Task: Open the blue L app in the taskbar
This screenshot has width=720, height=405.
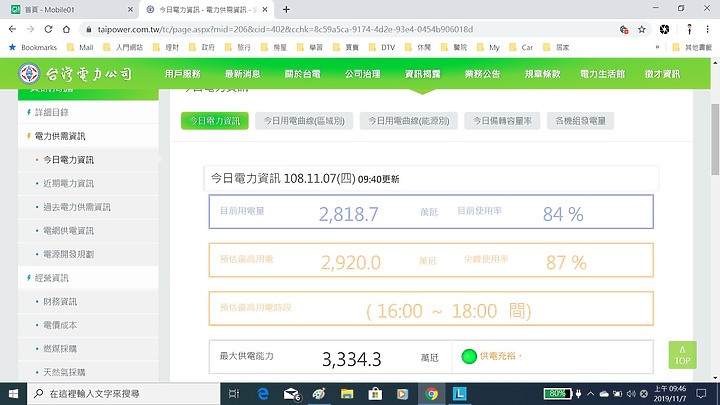Action: pos(460,394)
